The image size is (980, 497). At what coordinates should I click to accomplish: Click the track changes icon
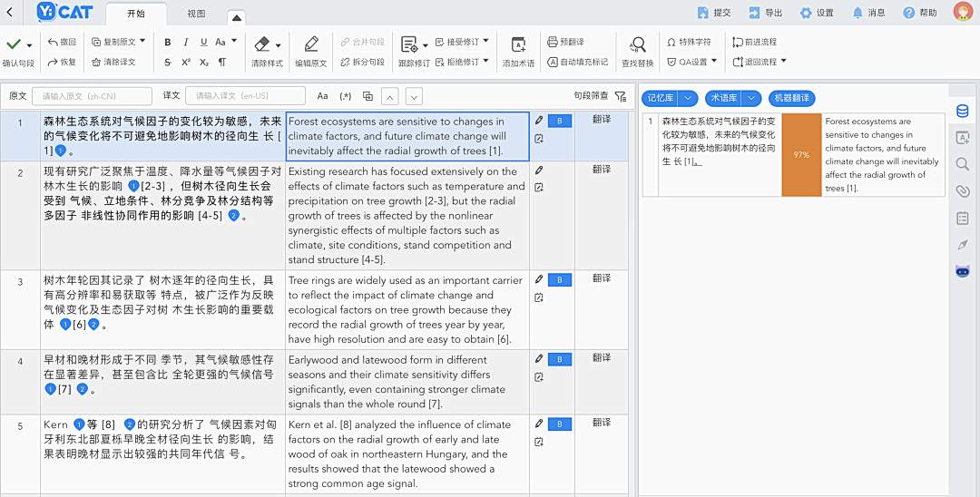tap(408, 44)
